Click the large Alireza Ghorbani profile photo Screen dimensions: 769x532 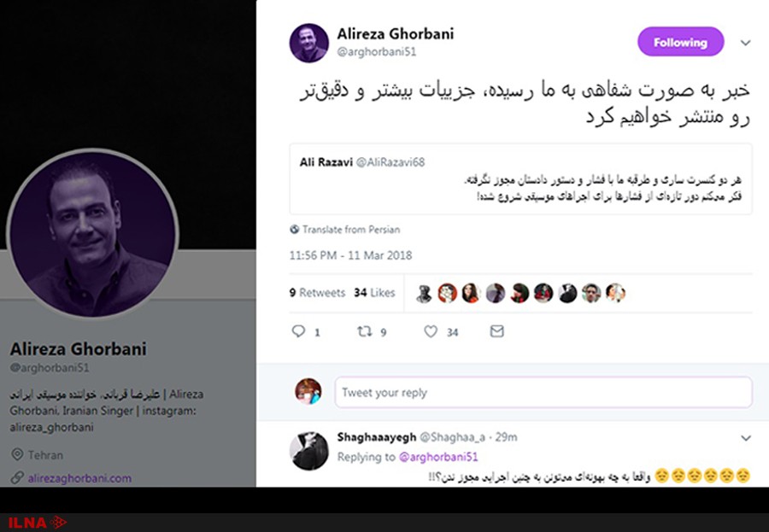click(92, 234)
